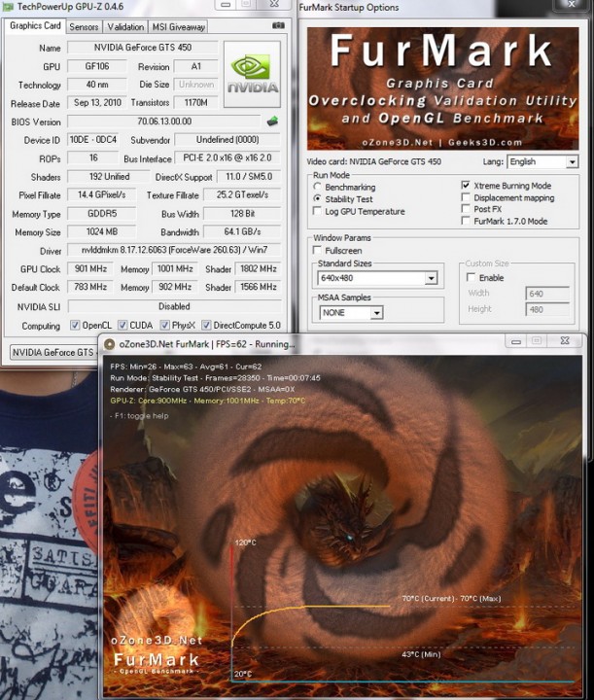Click the Default Clock value 783 MHz

pos(90,287)
